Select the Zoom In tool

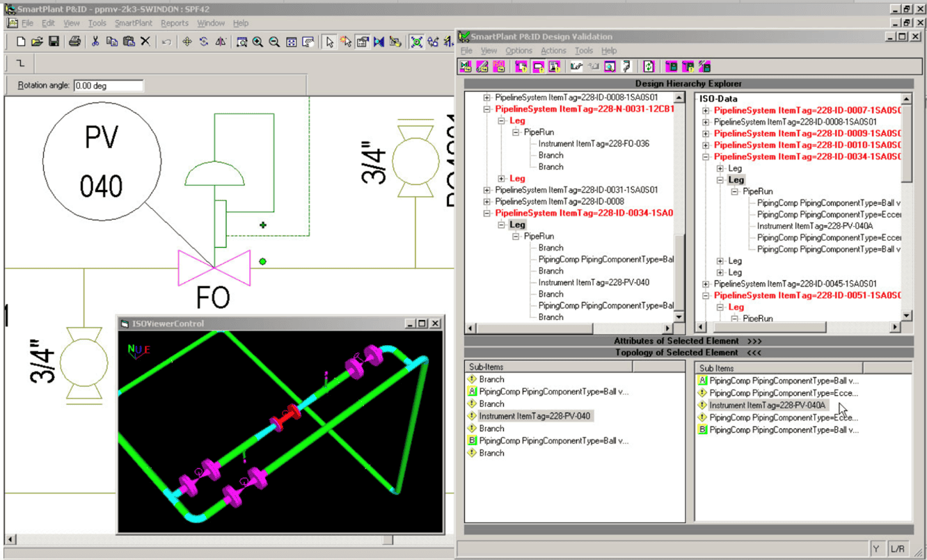click(257, 42)
